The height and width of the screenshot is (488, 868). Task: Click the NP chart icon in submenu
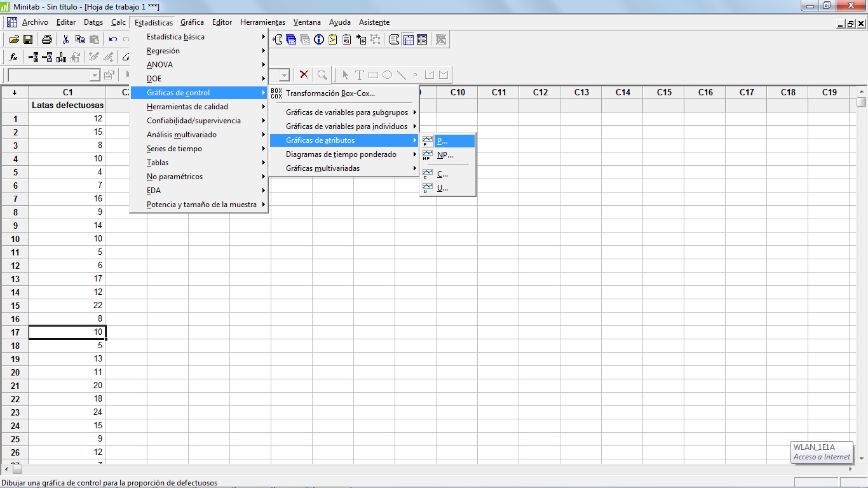pos(428,155)
